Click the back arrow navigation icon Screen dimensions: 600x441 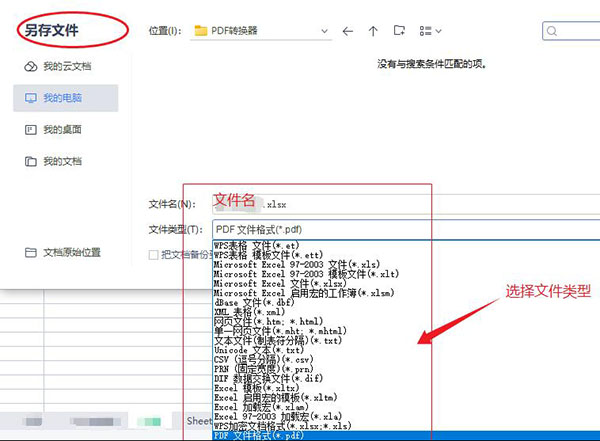coord(348,31)
